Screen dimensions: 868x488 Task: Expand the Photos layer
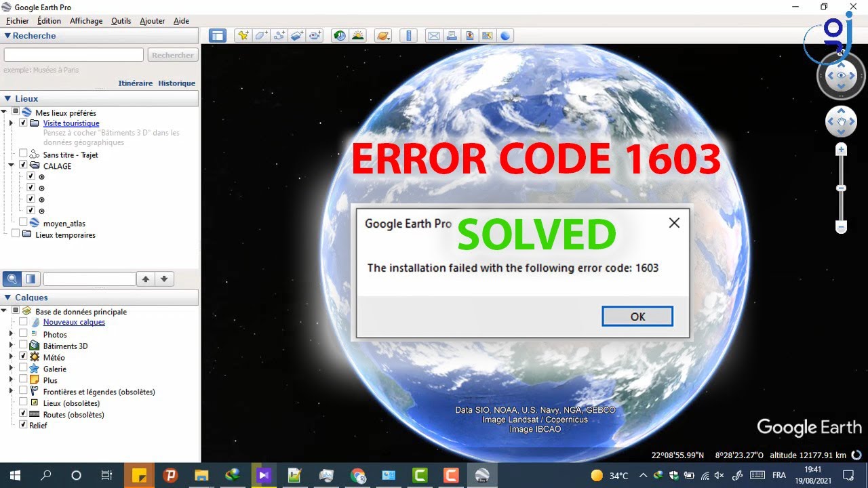point(11,334)
